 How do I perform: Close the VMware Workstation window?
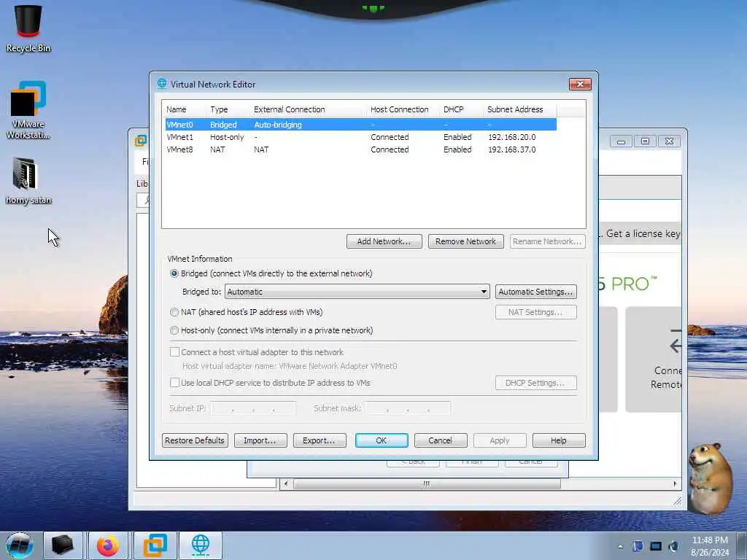(670, 141)
